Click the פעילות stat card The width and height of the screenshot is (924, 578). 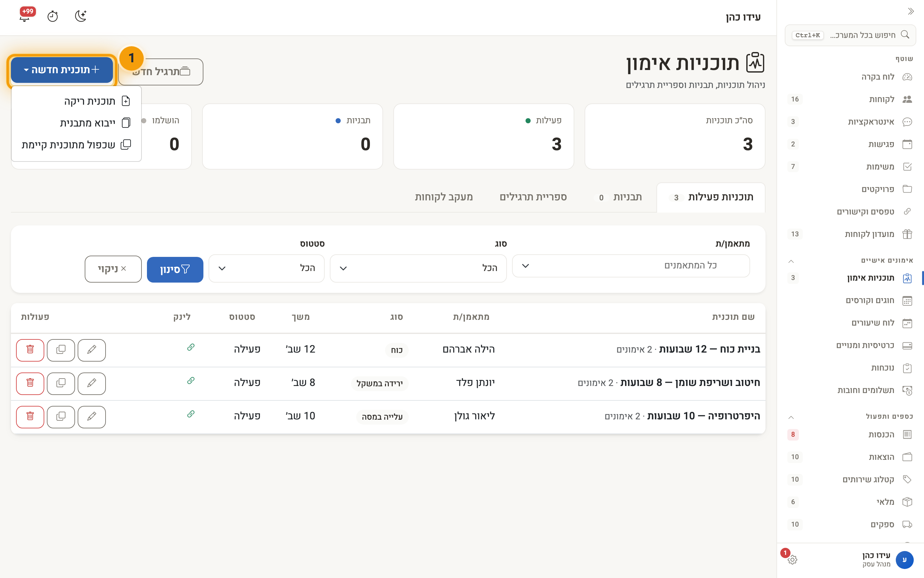tap(483, 136)
